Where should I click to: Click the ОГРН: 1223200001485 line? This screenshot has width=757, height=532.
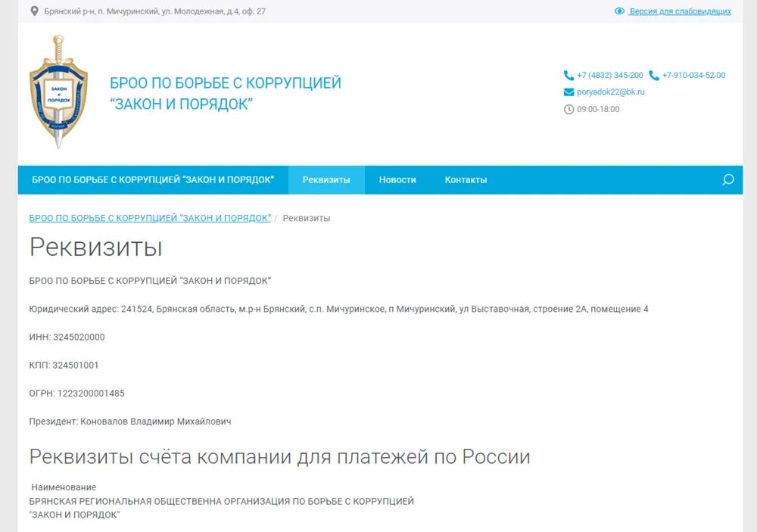(x=76, y=393)
